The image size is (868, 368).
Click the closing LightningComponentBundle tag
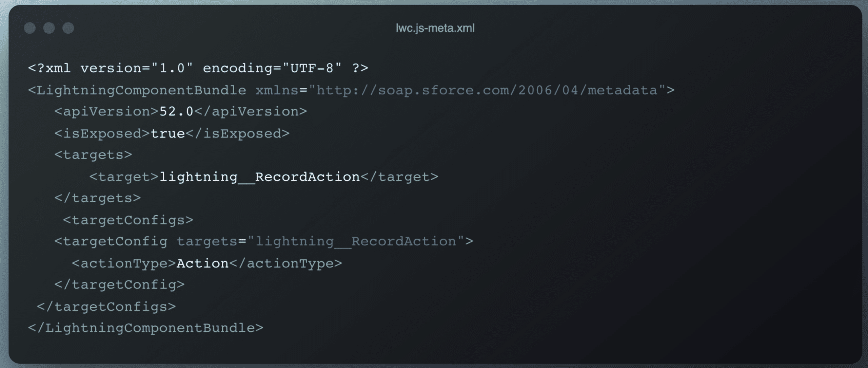[145, 328]
